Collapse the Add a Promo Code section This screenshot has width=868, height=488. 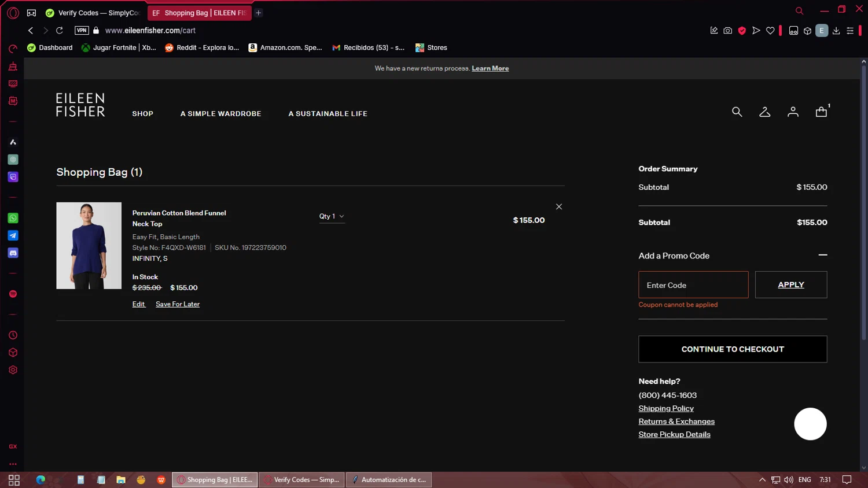822,255
